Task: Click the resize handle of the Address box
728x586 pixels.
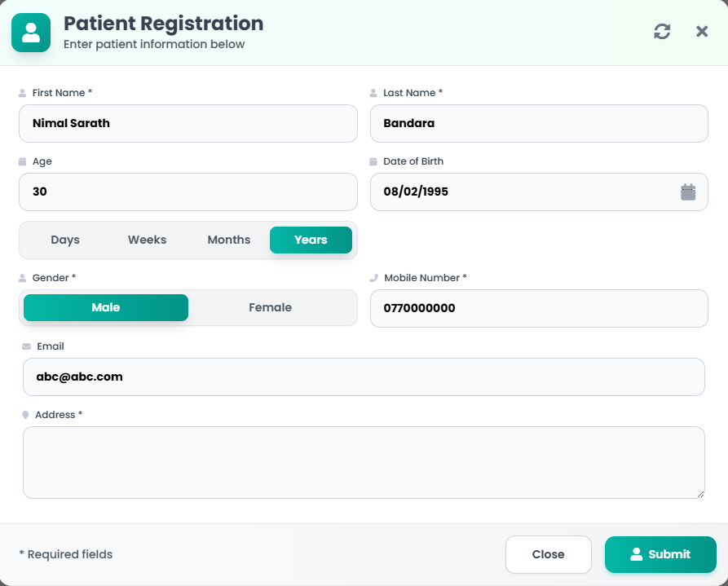Action: (x=699, y=494)
